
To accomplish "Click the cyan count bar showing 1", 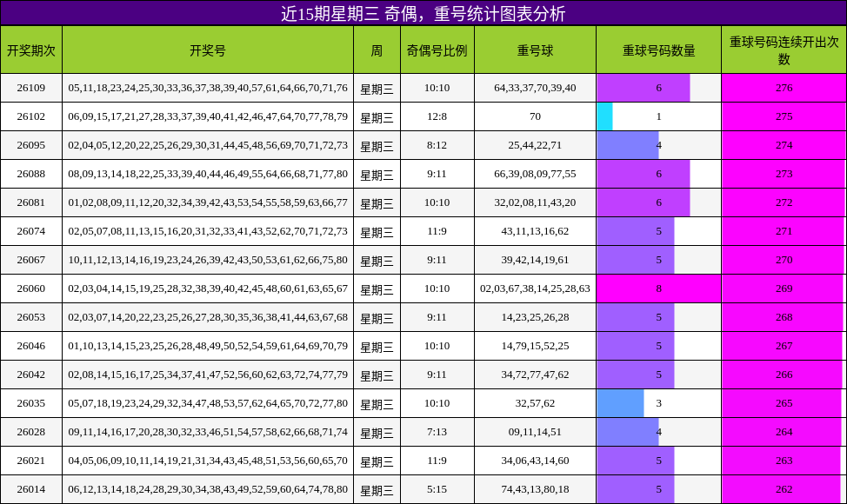I will click(x=604, y=116).
